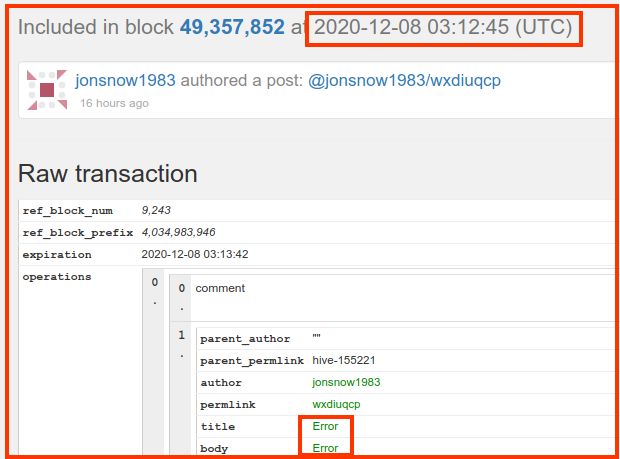Select expiration value 2020-12-08 03:13:42
This screenshot has width=620, height=459.
[x=195, y=254]
